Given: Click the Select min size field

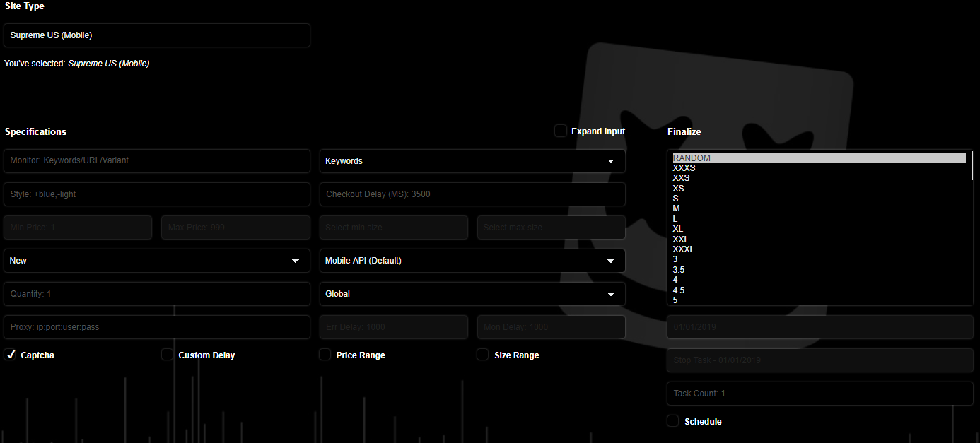Looking at the screenshot, I should click(x=394, y=228).
